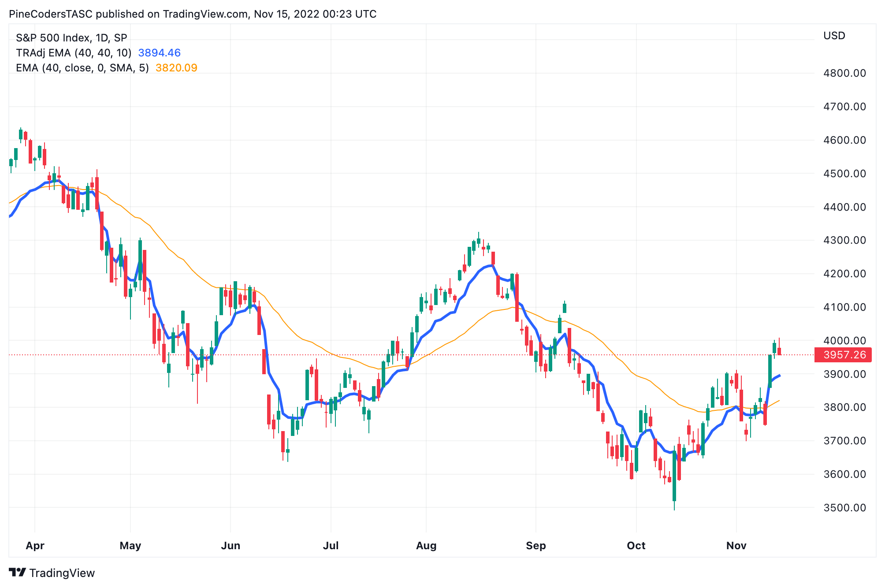The height and width of the screenshot is (588, 885).
Task: Click the TradingView logo icon
Action: pos(17,573)
